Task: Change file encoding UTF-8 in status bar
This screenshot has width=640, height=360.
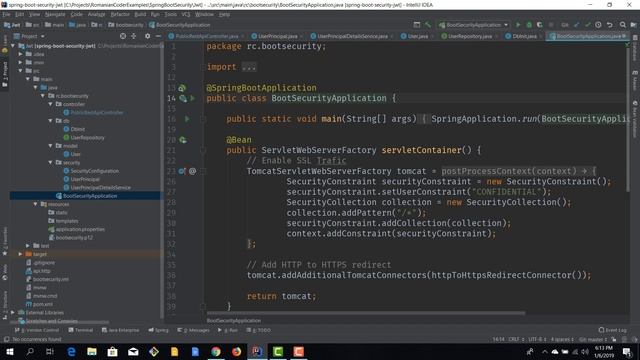Action: [x=537, y=339]
